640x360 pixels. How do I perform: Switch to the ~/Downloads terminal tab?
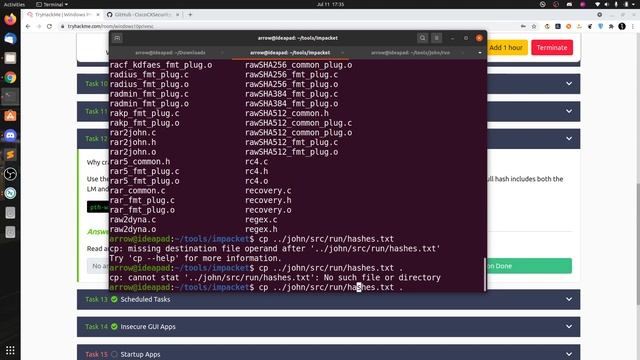tap(170, 53)
